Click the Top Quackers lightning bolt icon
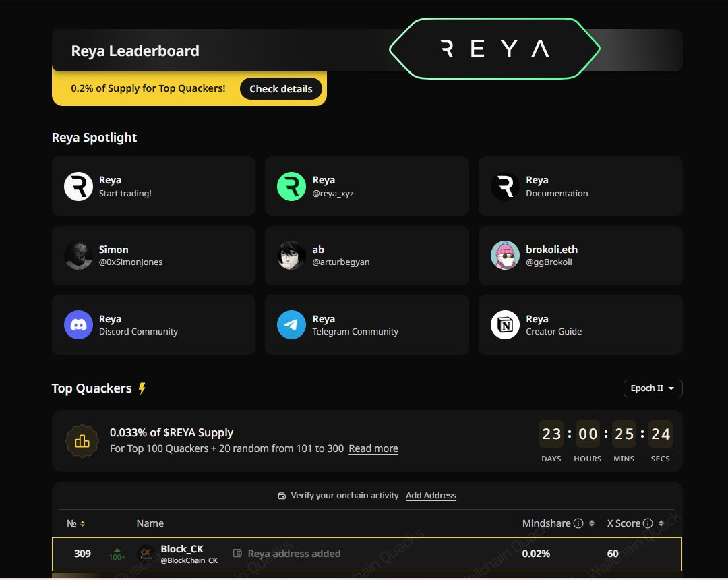This screenshot has height=580, width=728. coord(142,388)
